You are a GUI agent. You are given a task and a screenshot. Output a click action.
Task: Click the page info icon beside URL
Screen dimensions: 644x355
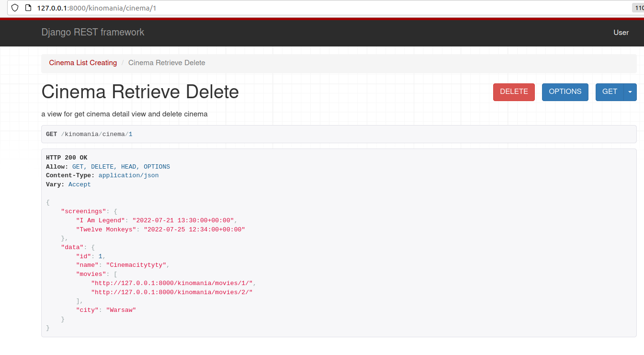click(x=28, y=8)
